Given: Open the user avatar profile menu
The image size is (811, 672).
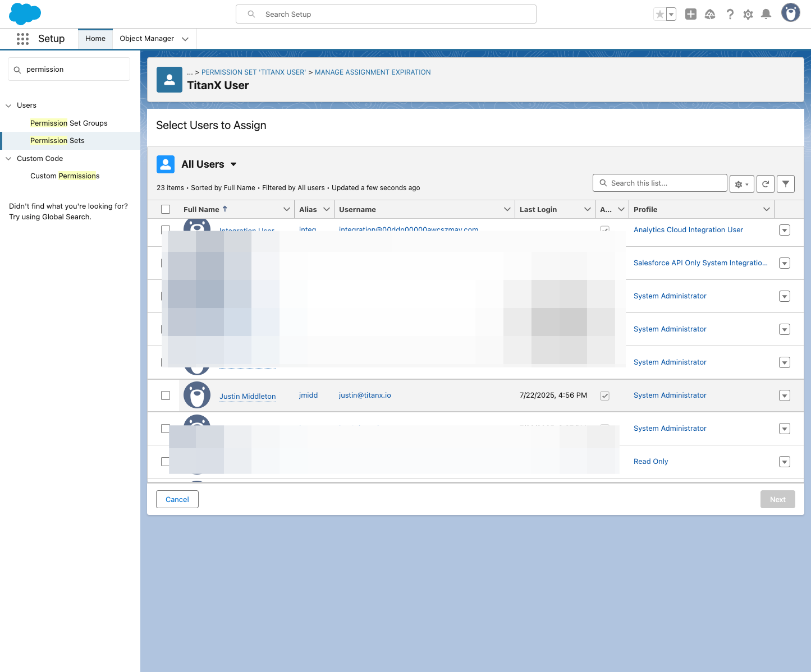Looking at the screenshot, I should click(791, 12).
